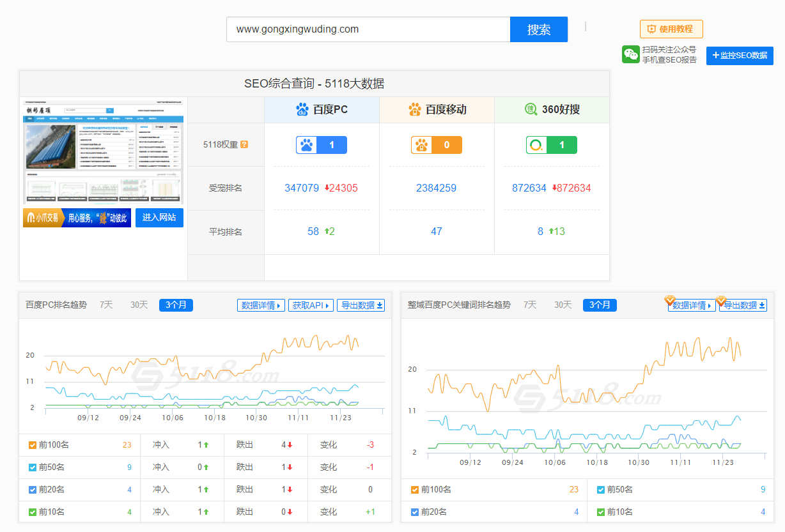Open the 百度移动 column header

pyautogui.click(x=437, y=110)
